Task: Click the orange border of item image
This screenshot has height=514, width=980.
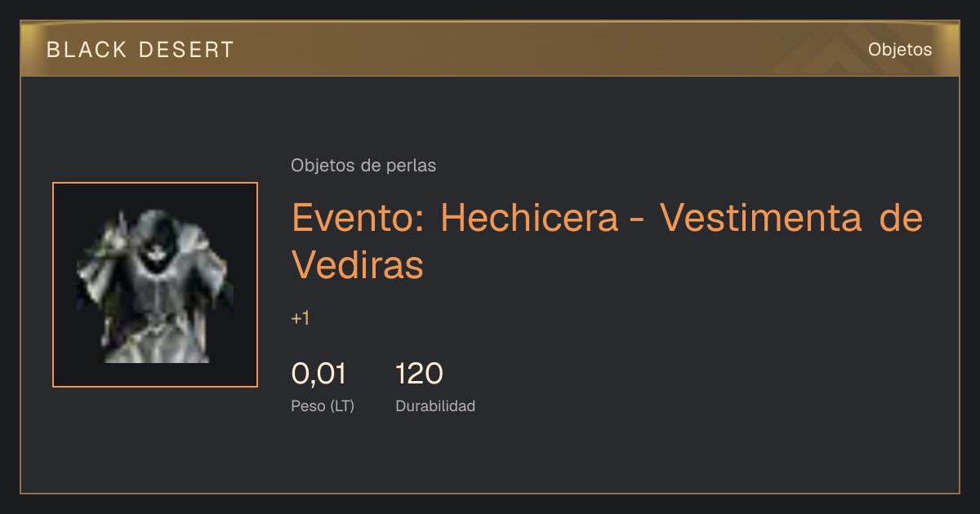Action: point(155,183)
